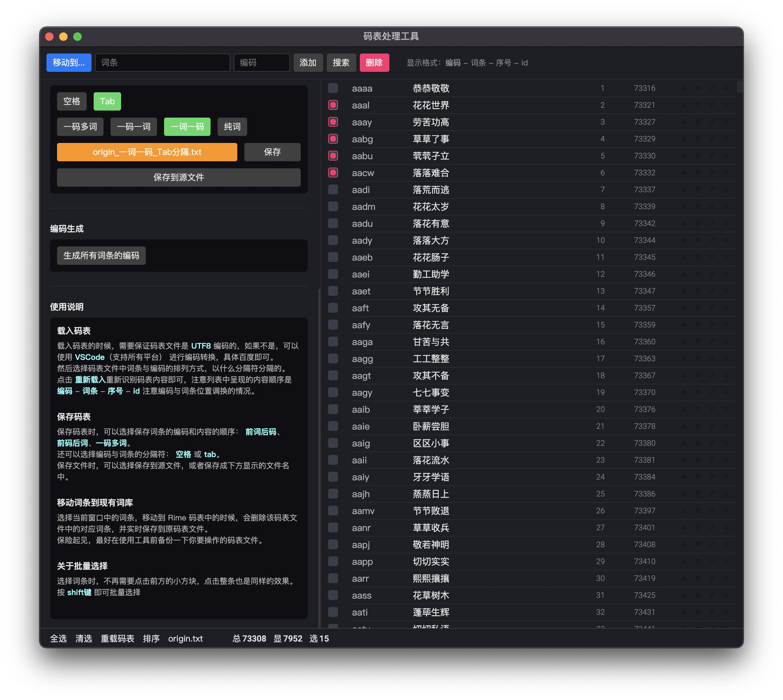Click edit pencil icon on aaay row
783x700 pixels.
pyautogui.click(x=712, y=122)
